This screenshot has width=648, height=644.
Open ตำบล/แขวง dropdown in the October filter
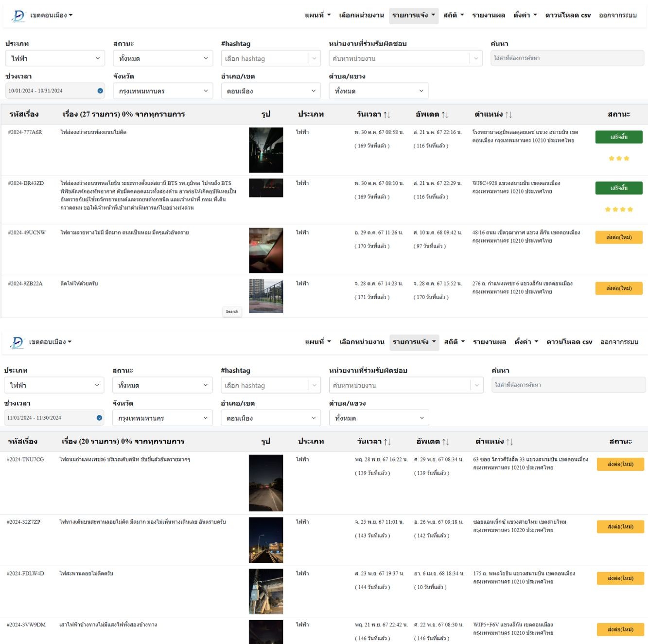pyautogui.click(x=379, y=91)
